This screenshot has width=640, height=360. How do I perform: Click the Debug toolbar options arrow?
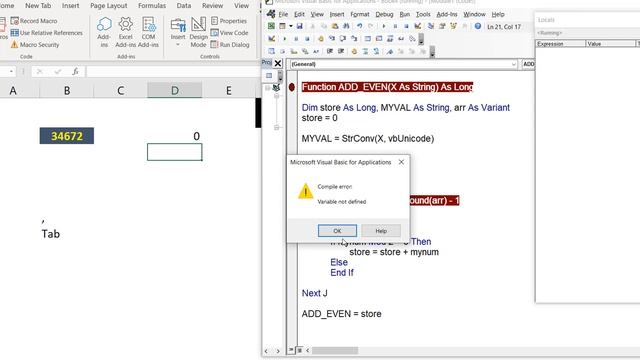coord(421,39)
